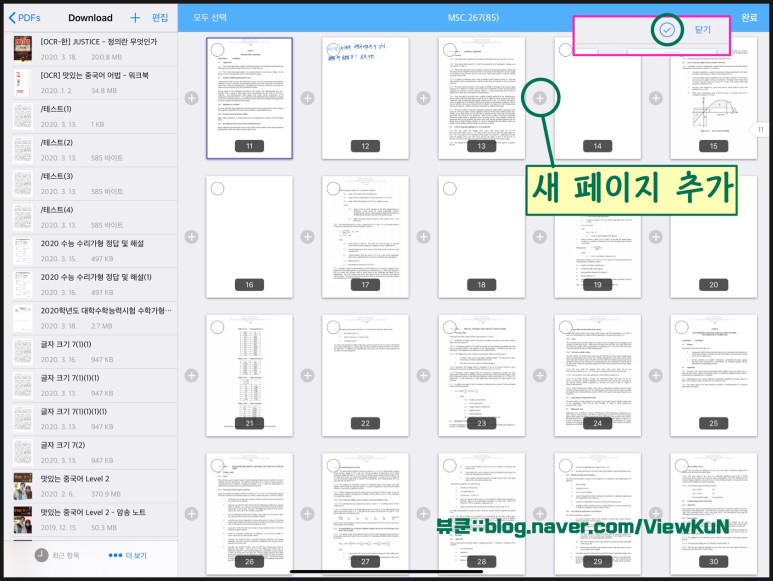Image resolution: width=773 pixels, height=581 pixels.
Task: Insert a new page before page 26
Action: tap(191, 514)
